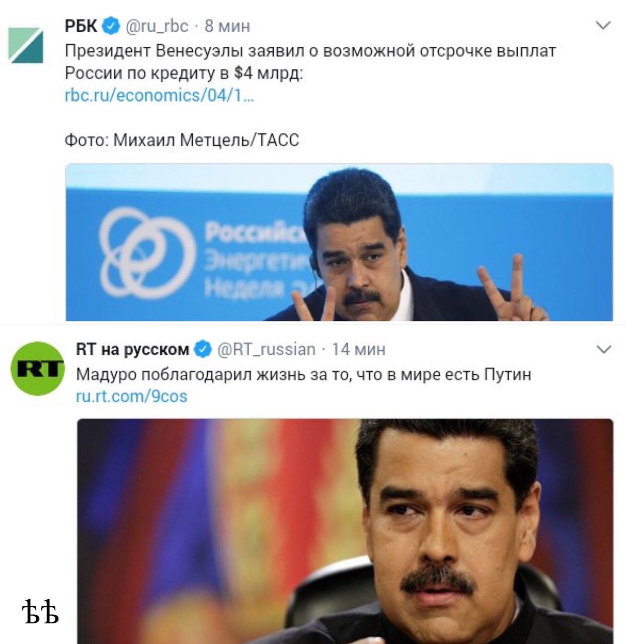Open the RT green logo avatar
The height and width of the screenshot is (644, 644).
(x=37, y=369)
